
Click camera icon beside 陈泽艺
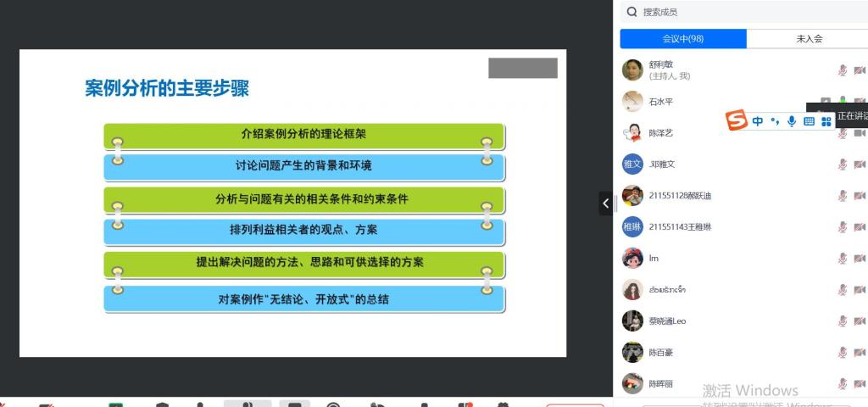coord(860,133)
